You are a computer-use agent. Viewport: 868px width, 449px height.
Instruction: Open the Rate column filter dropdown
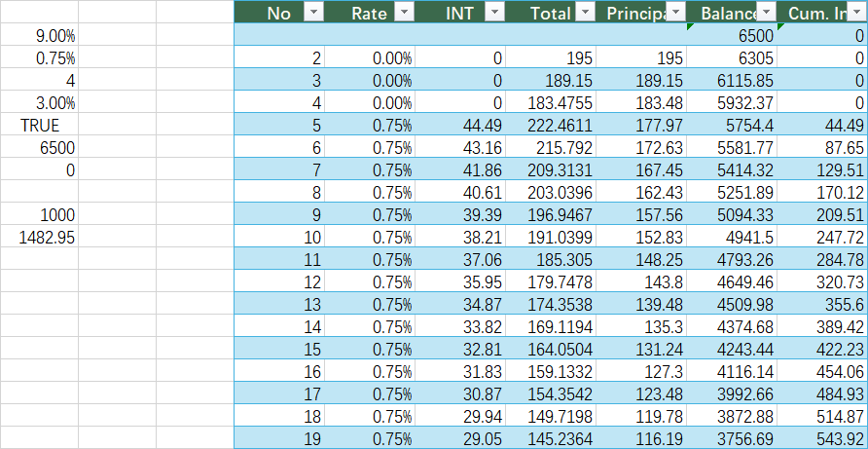pos(405,12)
